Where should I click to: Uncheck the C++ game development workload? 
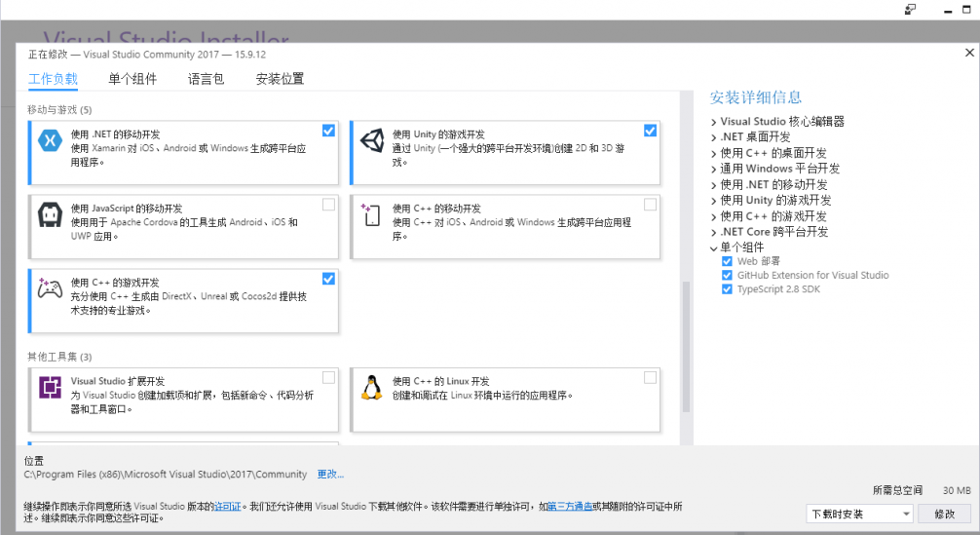point(328,279)
